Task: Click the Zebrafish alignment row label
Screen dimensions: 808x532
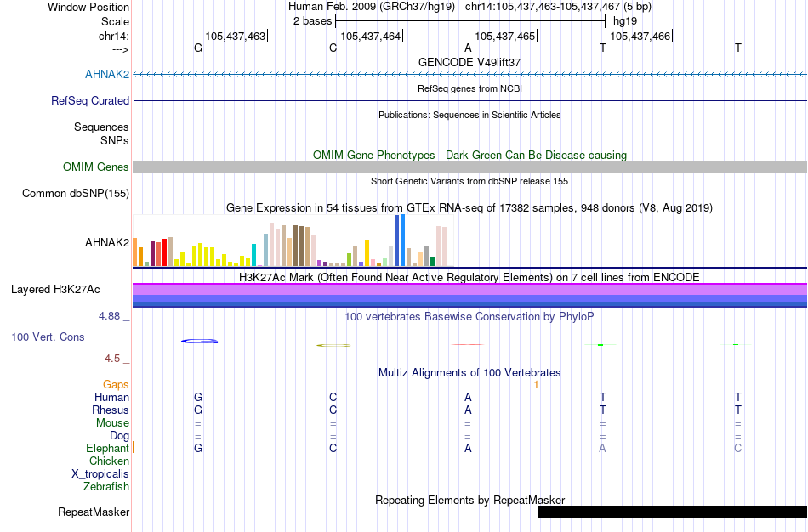Action: coord(106,486)
